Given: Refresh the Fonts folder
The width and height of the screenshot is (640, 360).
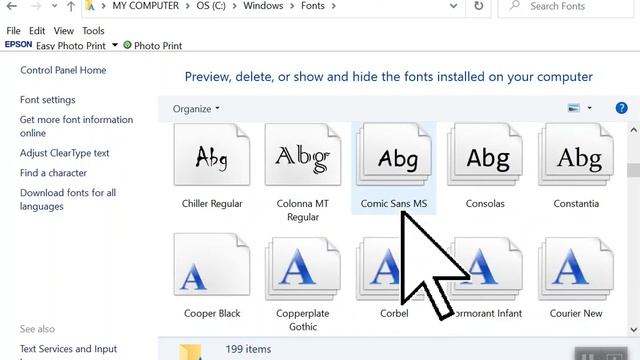Looking at the screenshot, I should pyautogui.click(x=478, y=6).
